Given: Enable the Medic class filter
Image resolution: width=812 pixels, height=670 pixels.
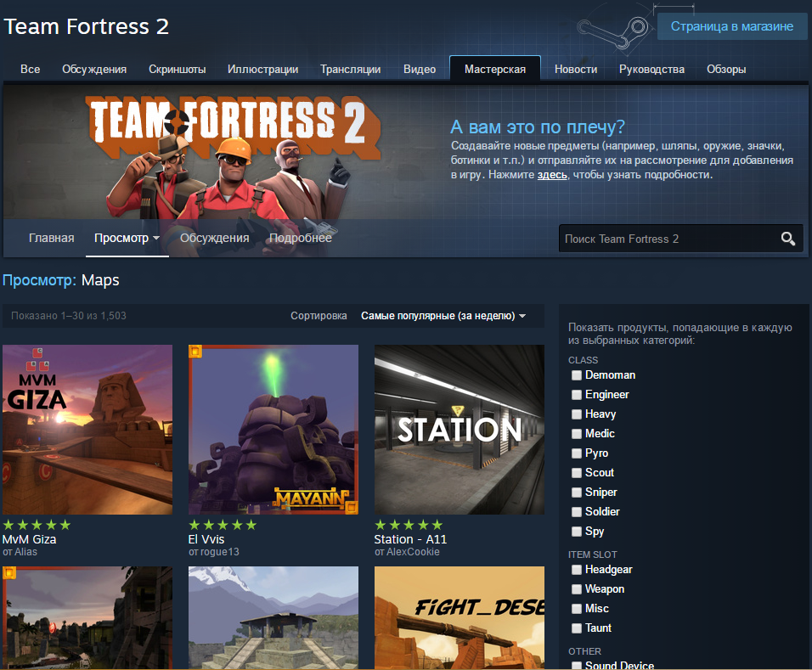Looking at the screenshot, I should point(577,434).
